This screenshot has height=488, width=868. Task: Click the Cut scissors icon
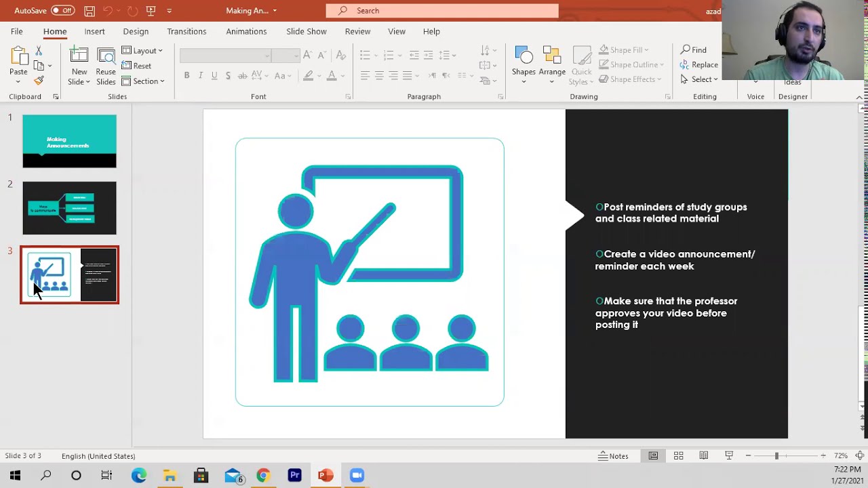pyautogui.click(x=39, y=51)
